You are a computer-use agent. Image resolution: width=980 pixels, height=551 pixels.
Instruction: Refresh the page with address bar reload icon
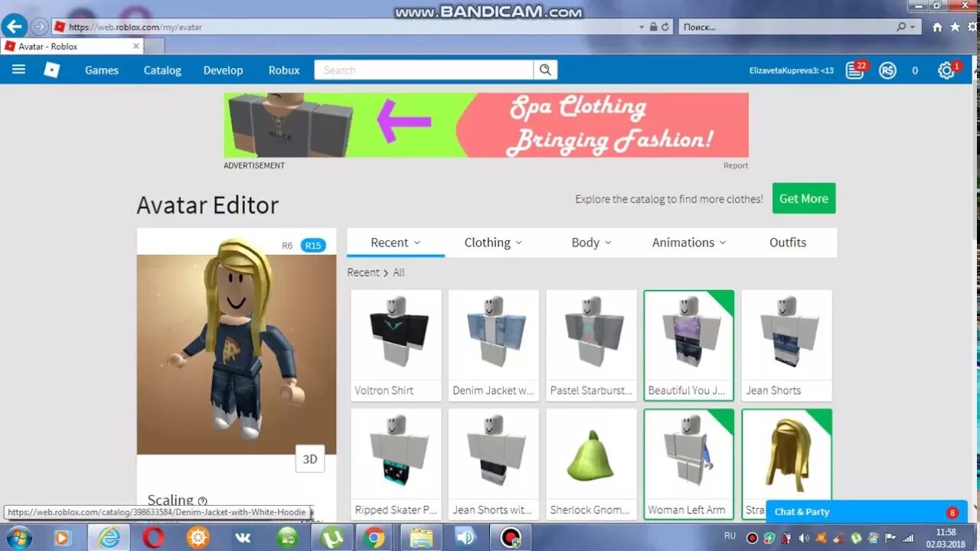point(665,27)
